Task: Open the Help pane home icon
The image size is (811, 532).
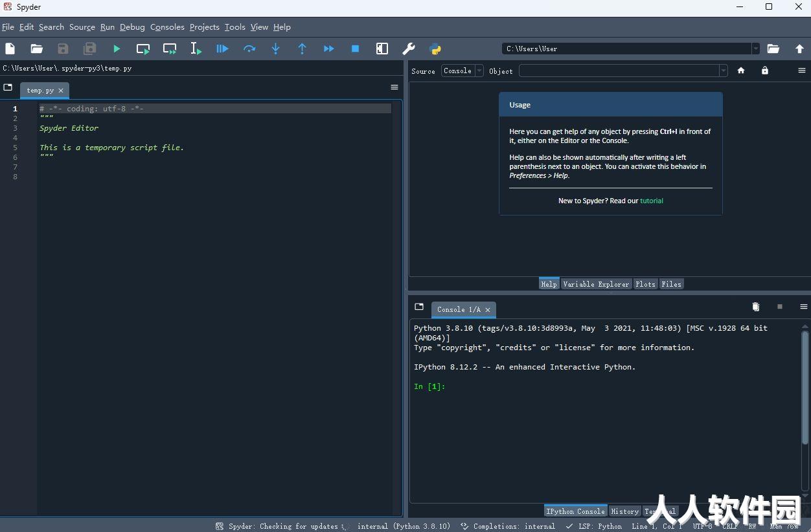Action: pyautogui.click(x=741, y=71)
